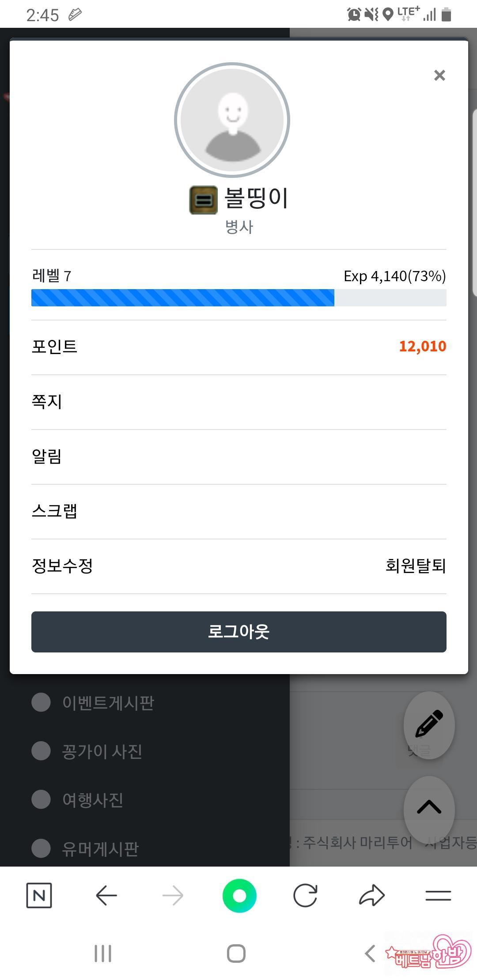Open the 포인트 points entry

pyautogui.click(x=55, y=347)
